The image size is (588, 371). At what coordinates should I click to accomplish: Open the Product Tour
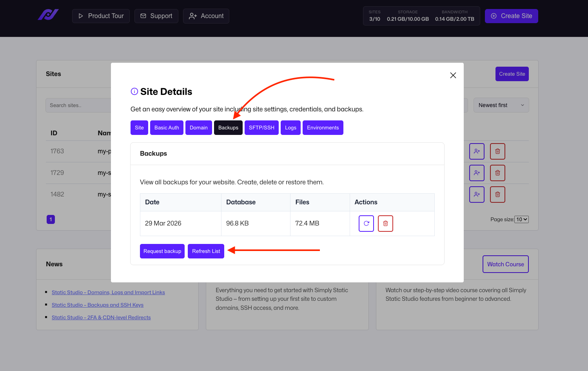coord(101,16)
